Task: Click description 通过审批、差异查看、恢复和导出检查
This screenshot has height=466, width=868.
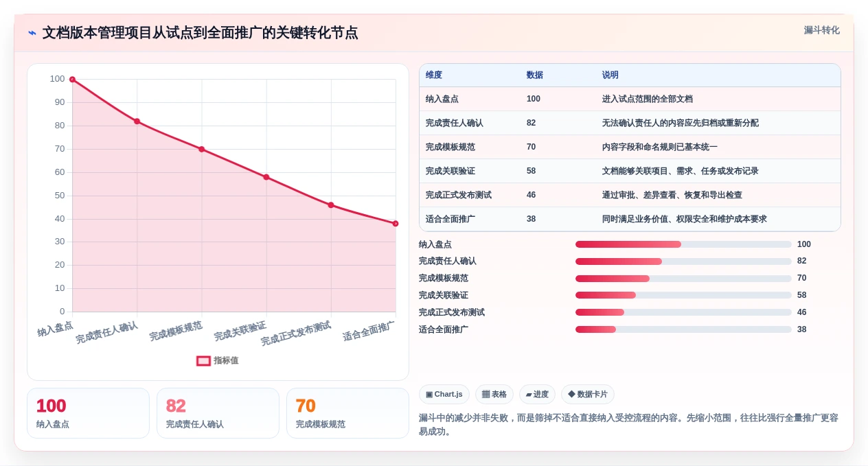Action: pos(672,195)
